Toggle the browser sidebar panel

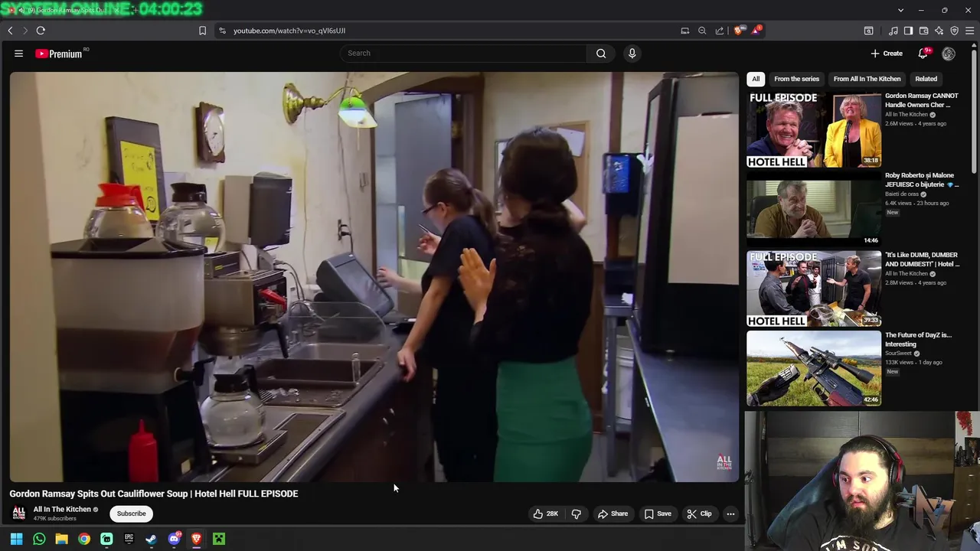point(908,31)
